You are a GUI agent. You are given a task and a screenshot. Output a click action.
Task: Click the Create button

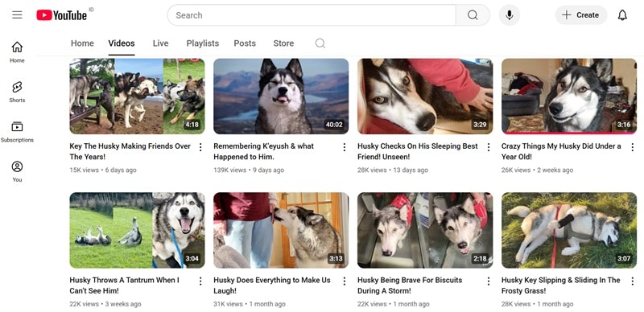581,15
